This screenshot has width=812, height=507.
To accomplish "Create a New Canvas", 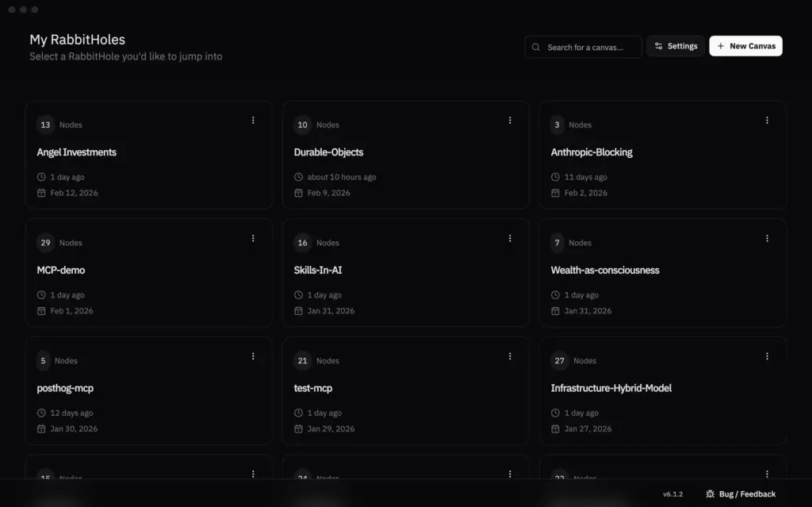I will 745,46.
